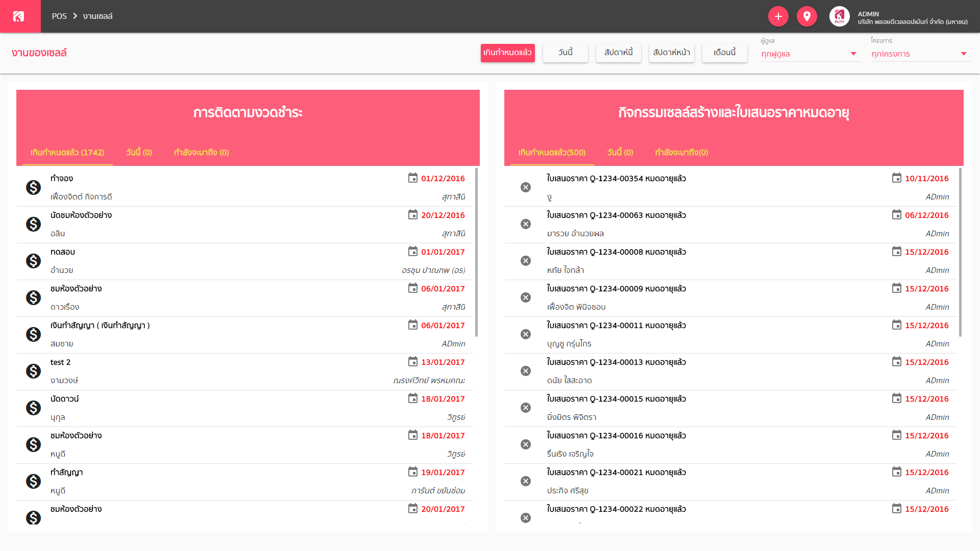Open quotation Q-1234-00008 expired entry
980x551 pixels.
tap(730, 261)
